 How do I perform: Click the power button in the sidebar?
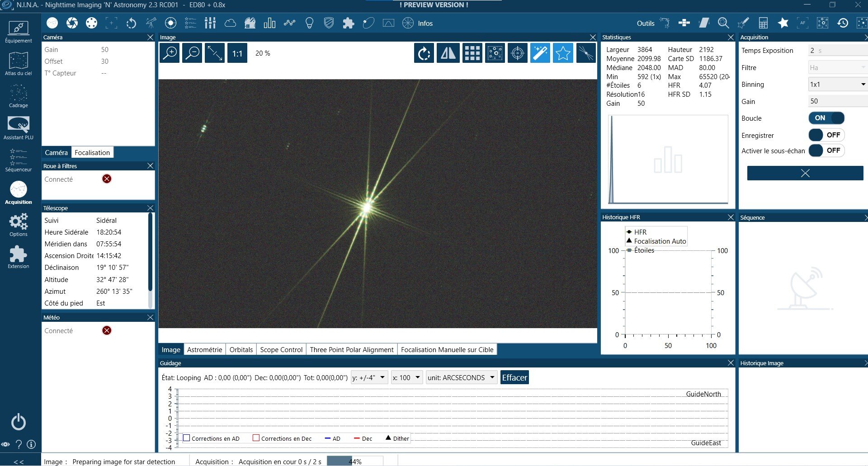tap(19, 422)
